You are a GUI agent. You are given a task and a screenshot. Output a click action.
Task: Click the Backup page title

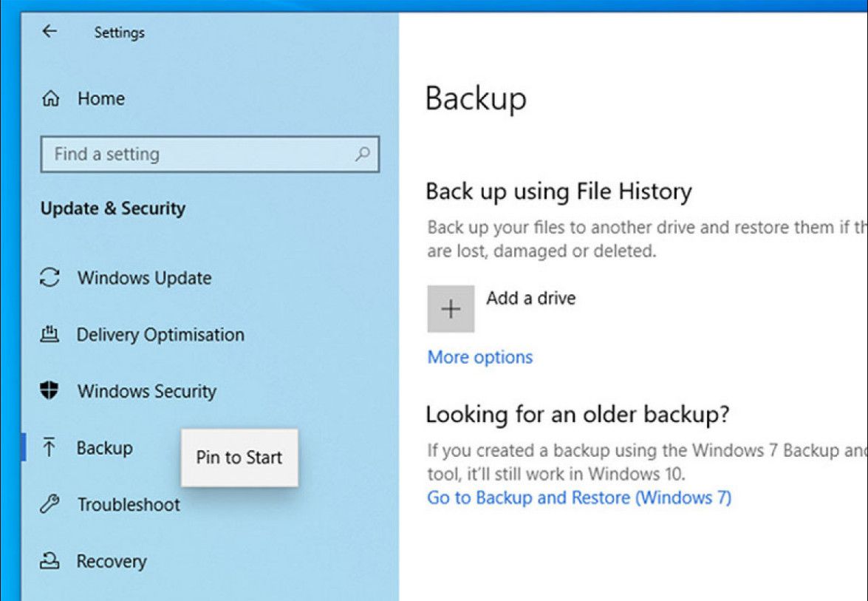click(476, 98)
